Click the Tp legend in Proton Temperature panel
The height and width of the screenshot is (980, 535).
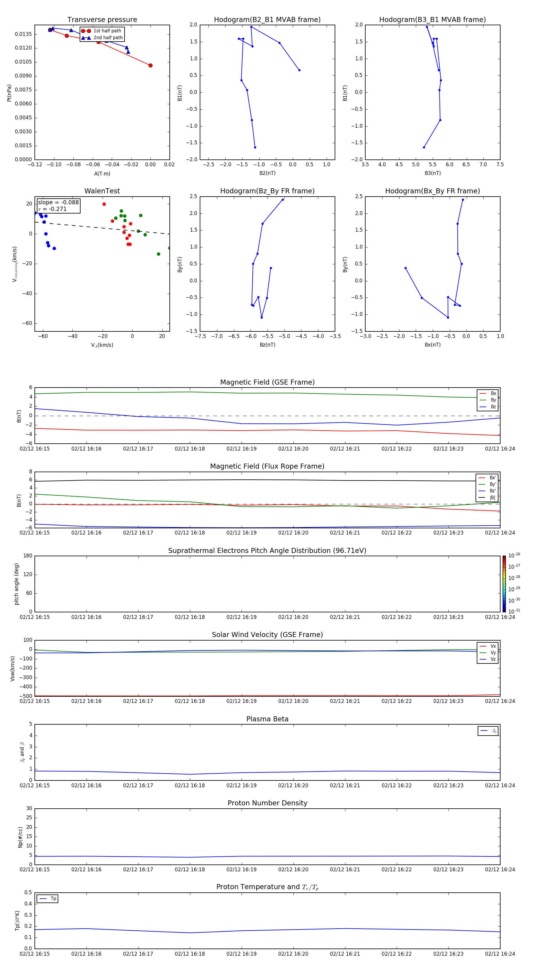47,899
